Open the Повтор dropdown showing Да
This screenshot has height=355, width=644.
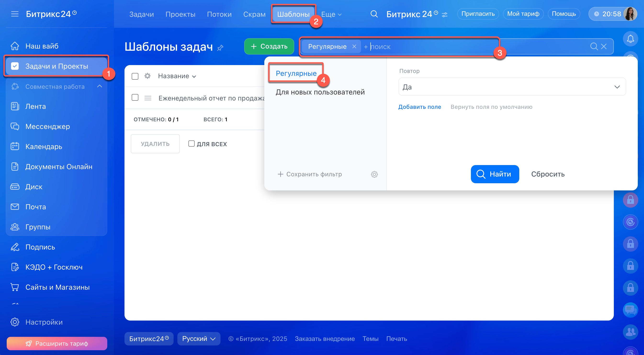click(512, 87)
